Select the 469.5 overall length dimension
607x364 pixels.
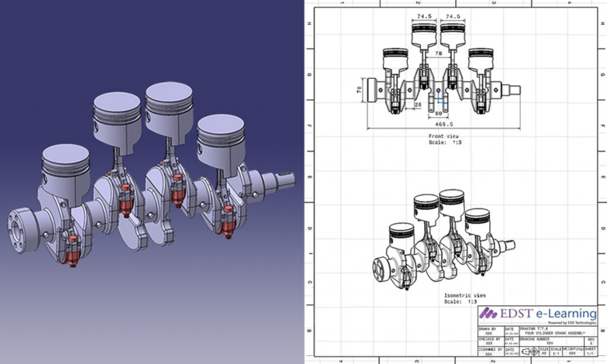pyautogui.click(x=444, y=124)
